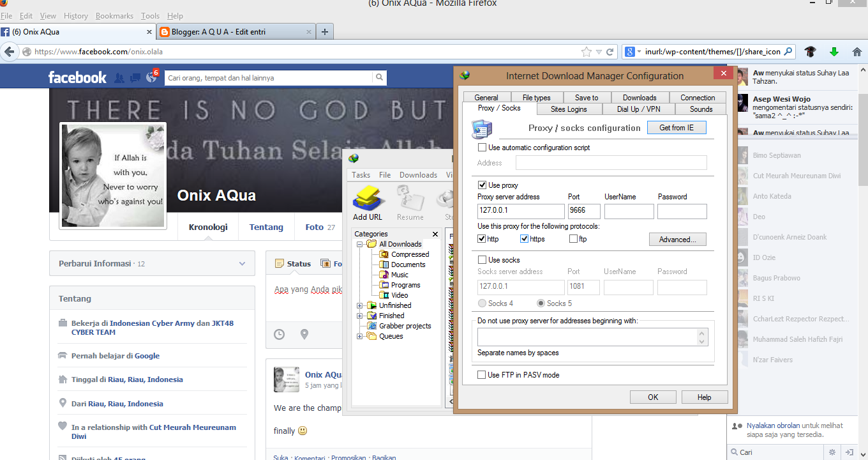Expand the Unfinished tree node

click(360, 305)
